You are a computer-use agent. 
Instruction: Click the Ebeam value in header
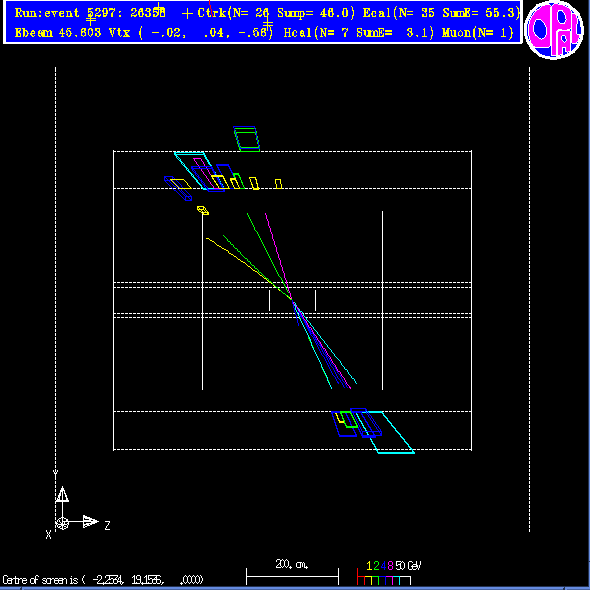pos(58,33)
